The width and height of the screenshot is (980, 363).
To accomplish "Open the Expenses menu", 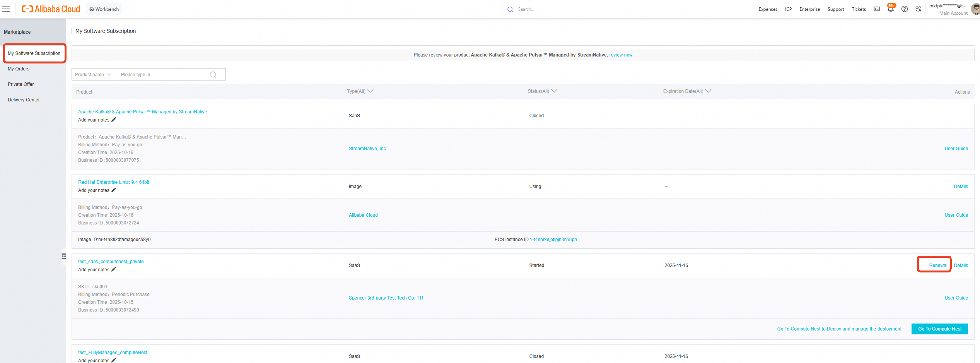I will (x=768, y=9).
